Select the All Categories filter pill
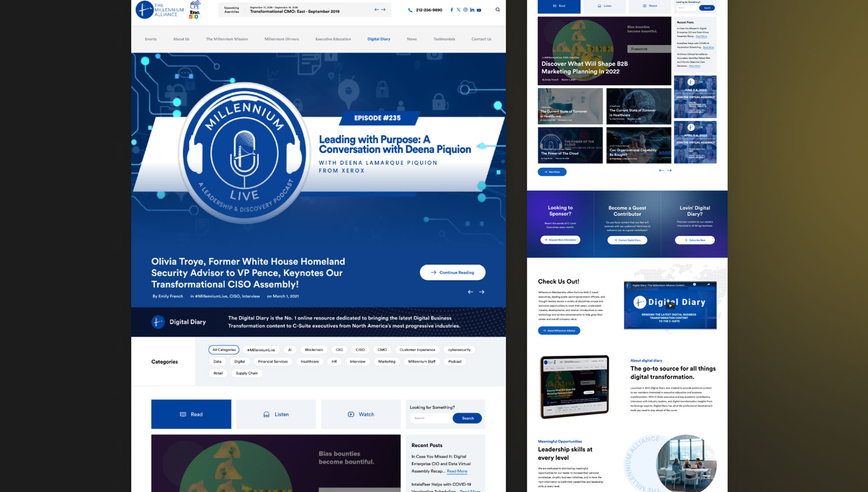Viewport: 868px width, 492px height. point(224,350)
